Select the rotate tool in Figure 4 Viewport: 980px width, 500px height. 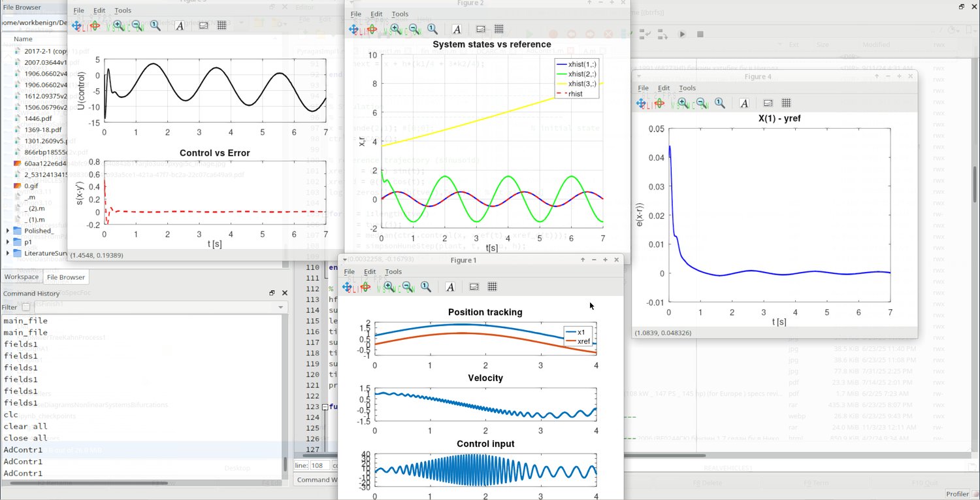point(660,103)
